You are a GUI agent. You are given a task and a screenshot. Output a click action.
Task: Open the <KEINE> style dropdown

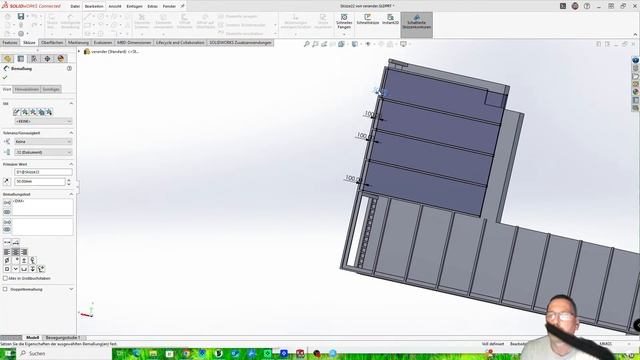[43, 121]
